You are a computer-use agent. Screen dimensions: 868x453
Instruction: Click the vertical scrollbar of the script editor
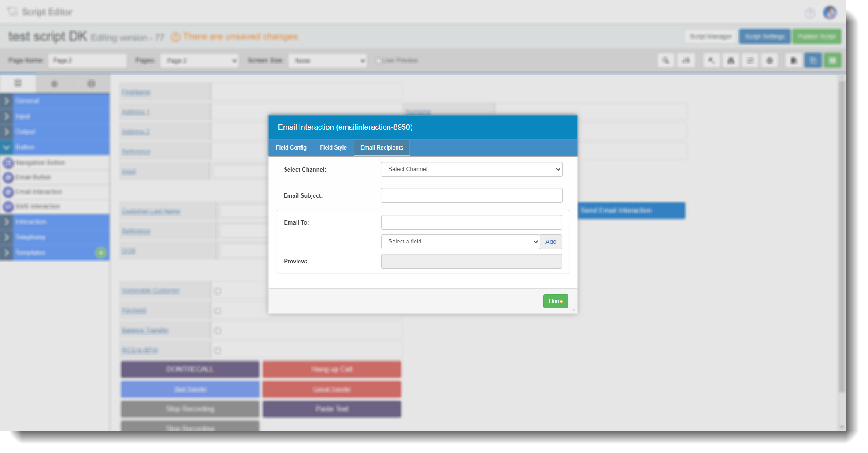(842, 236)
